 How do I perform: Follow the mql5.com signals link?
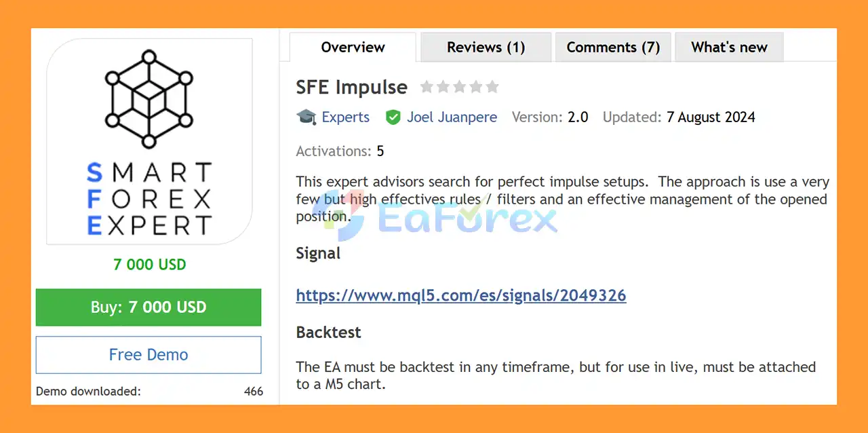pyautogui.click(x=461, y=295)
